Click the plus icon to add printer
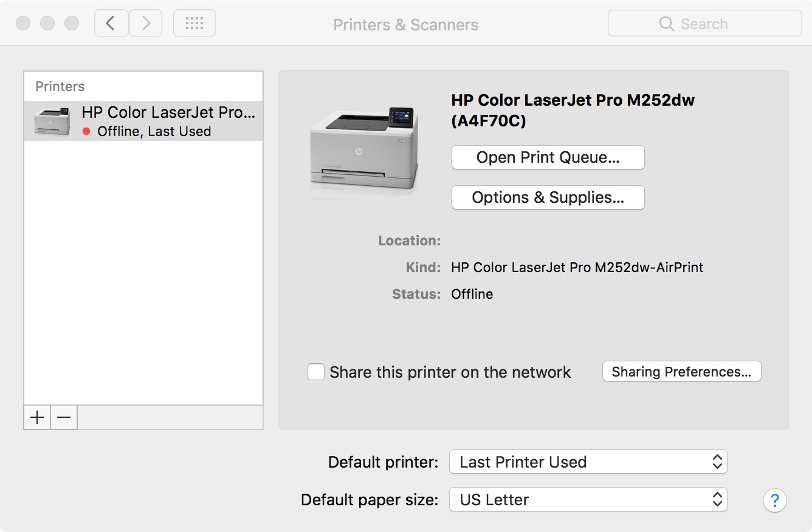This screenshot has height=532, width=812. pyautogui.click(x=37, y=417)
